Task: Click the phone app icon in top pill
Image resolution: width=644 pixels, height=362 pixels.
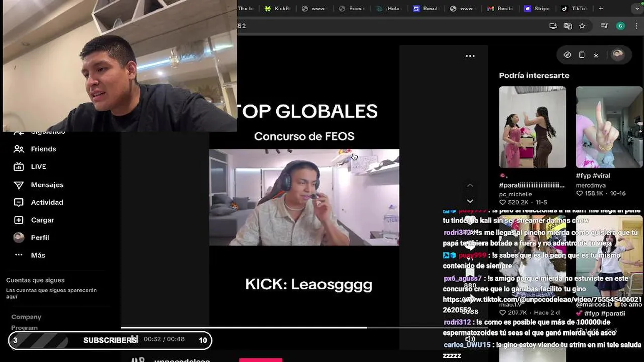Action: [x=582, y=55]
